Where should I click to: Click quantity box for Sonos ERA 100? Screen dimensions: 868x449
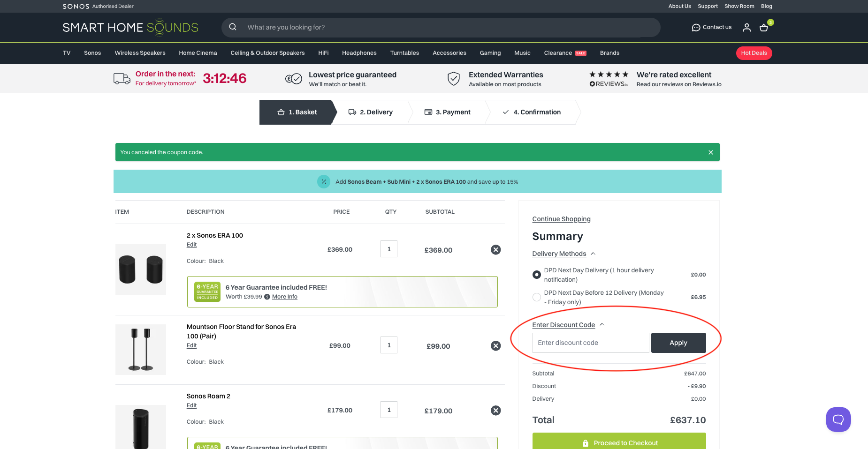389,249
